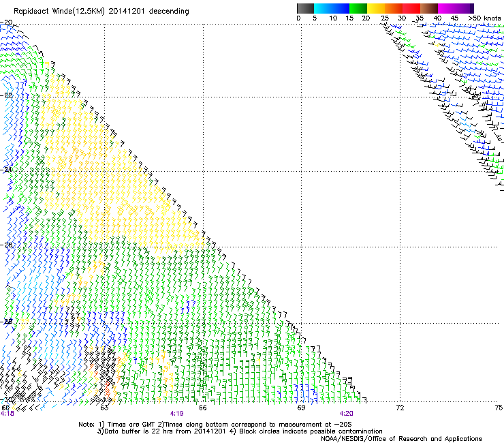Click the '69' longitude axis label
Screen dimensions: 504x443
301,408
